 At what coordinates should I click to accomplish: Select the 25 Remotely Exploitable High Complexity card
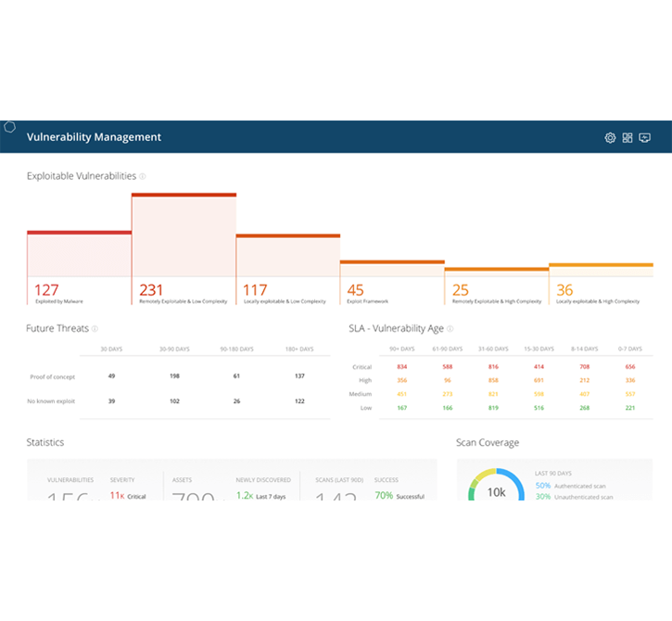[497, 286]
